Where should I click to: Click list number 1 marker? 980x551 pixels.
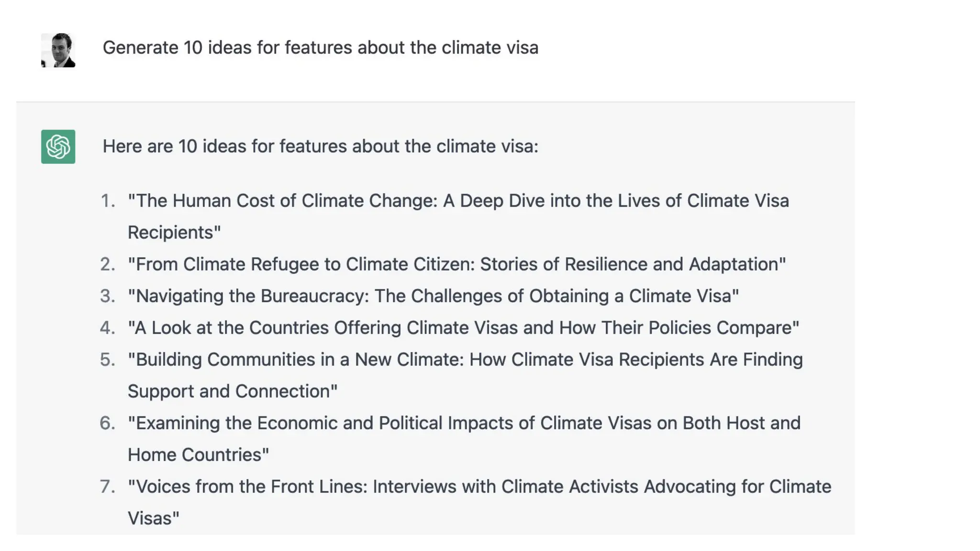point(108,201)
